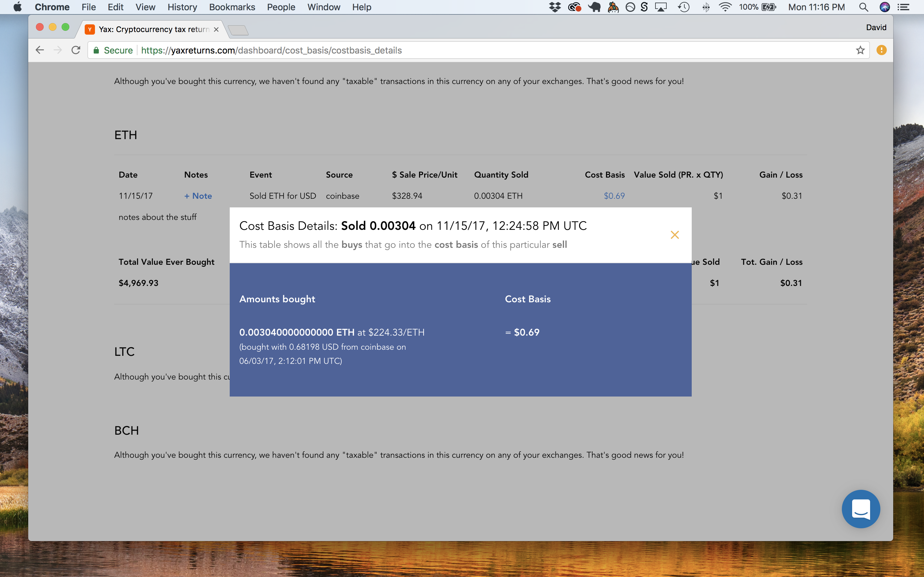Go back to previous page
Screen dimensions: 924x577
coord(40,50)
